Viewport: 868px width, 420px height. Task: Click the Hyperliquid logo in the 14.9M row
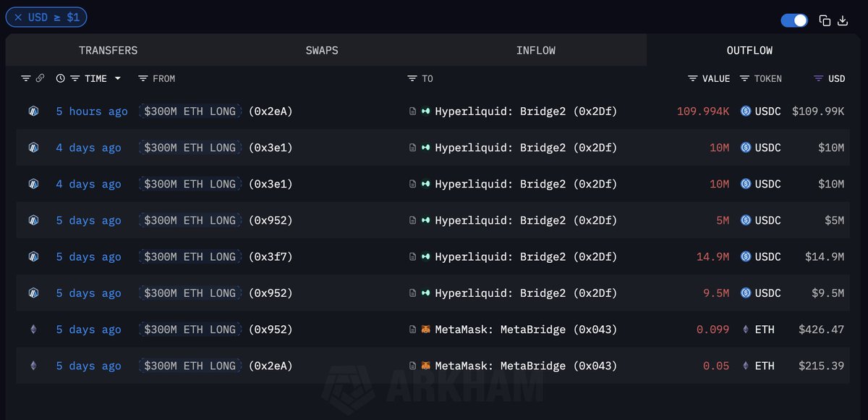click(426, 256)
